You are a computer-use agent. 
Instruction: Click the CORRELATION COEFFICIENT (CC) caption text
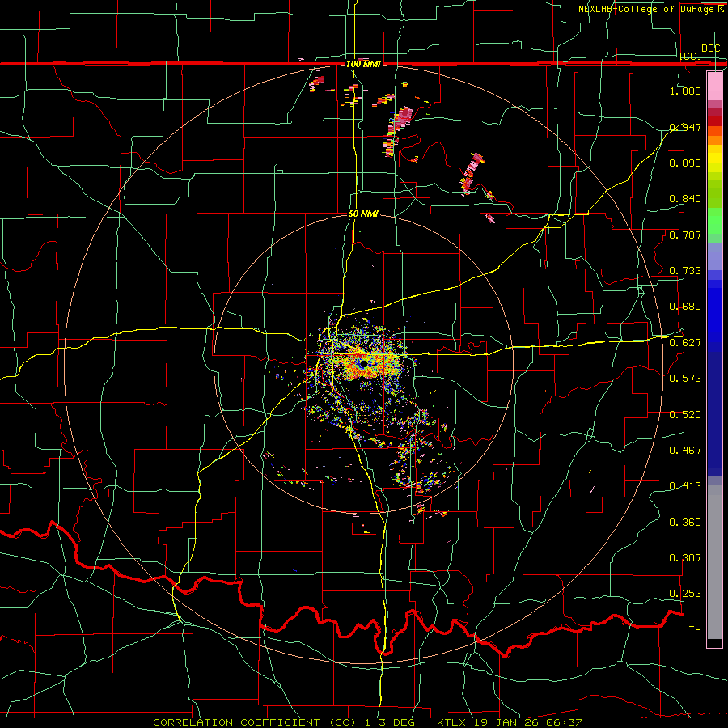(255, 722)
